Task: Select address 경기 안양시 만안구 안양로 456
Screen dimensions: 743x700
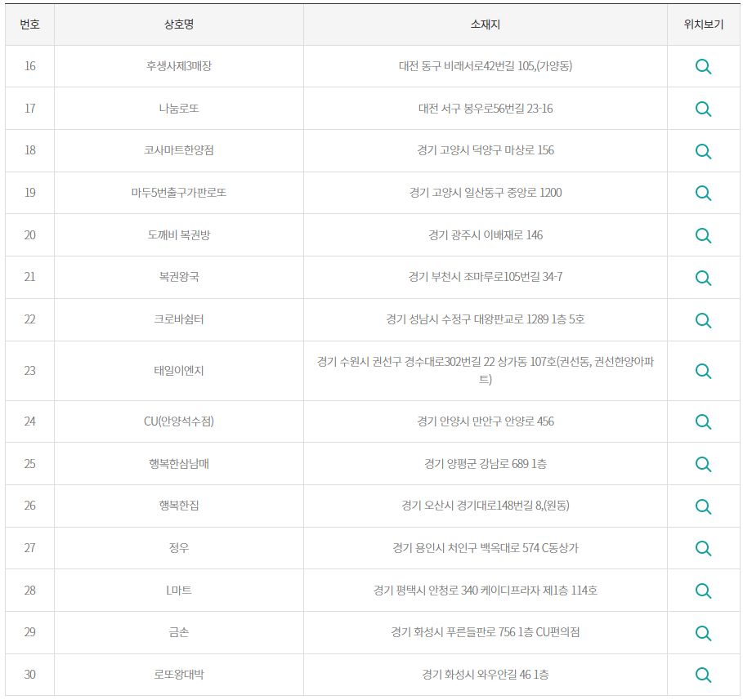Action: click(486, 421)
